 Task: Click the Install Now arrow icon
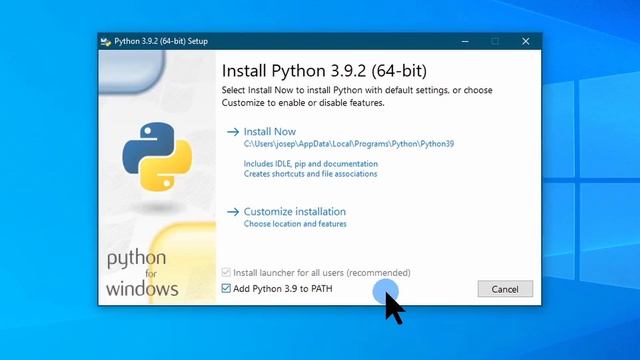pyautogui.click(x=233, y=132)
